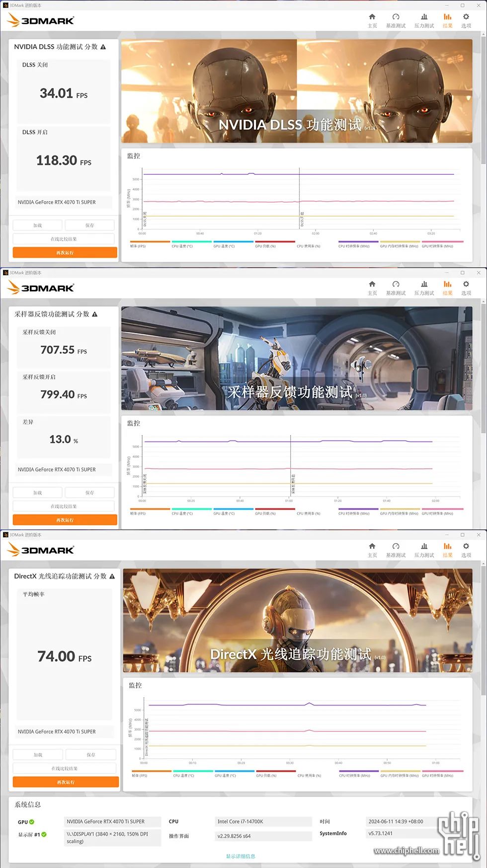Click 3DMark logo in the DLSS test window
This screenshot has width=487, height=868.
click(x=41, y=20)
